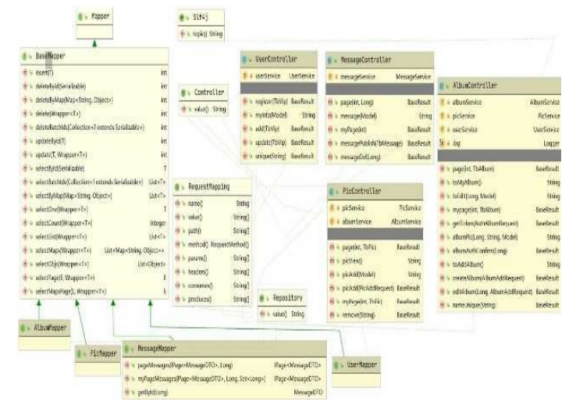Click the annotation icon on Repository node

pyautogui.click(x=262, y=298)
